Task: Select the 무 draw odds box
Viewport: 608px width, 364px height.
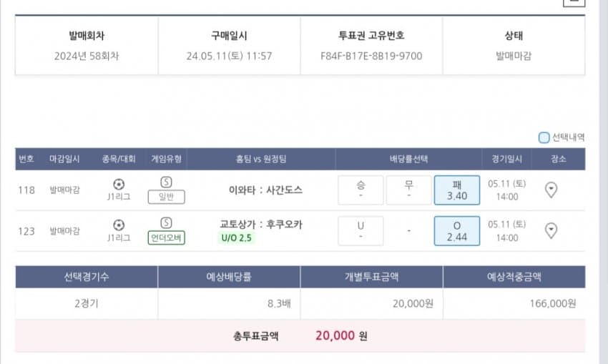Action: click(x=408, y=190)
